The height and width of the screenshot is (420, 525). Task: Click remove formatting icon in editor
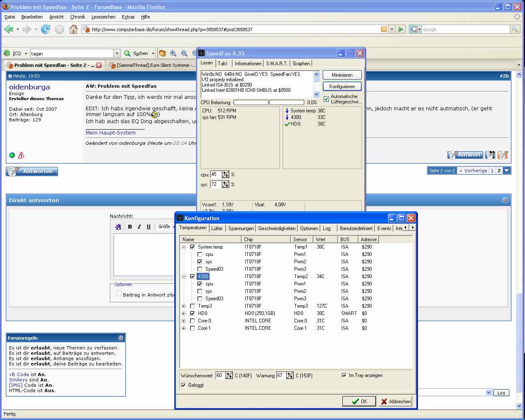pyautogui.click(x=118, y=226)
